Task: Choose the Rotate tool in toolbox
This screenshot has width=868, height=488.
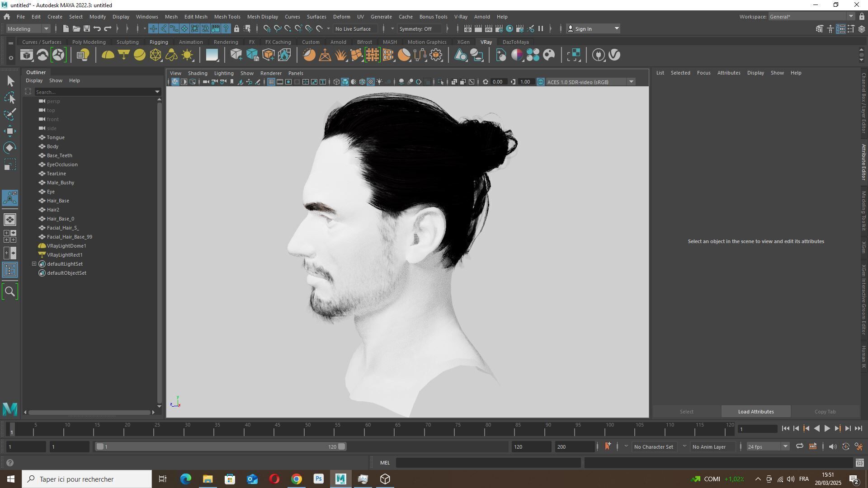Action: 10,148
